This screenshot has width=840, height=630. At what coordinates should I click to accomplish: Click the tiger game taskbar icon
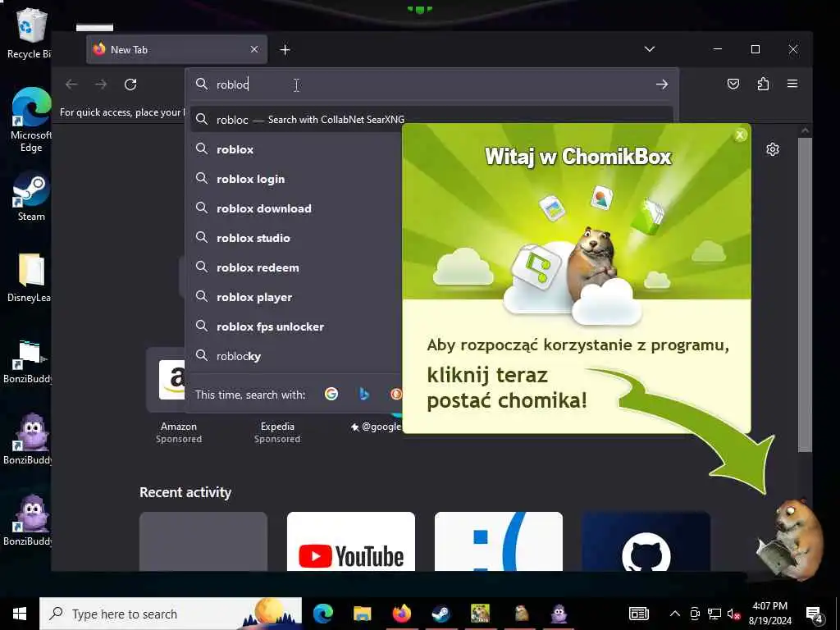click(480, 613)
